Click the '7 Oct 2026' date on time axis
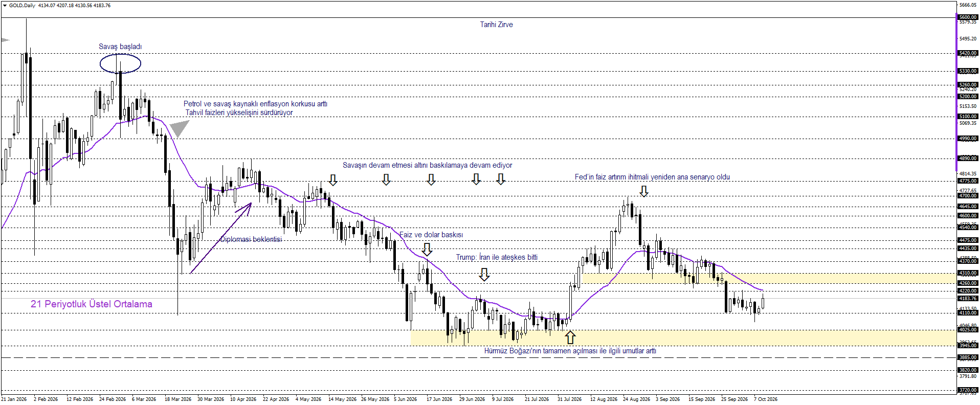This screenshot has height=405, width=980. 765,399
